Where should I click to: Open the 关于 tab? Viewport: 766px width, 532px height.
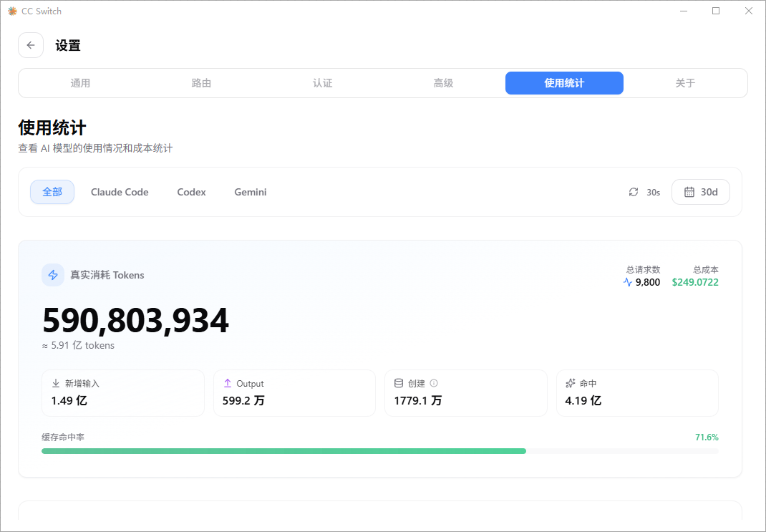pos(685,83)
